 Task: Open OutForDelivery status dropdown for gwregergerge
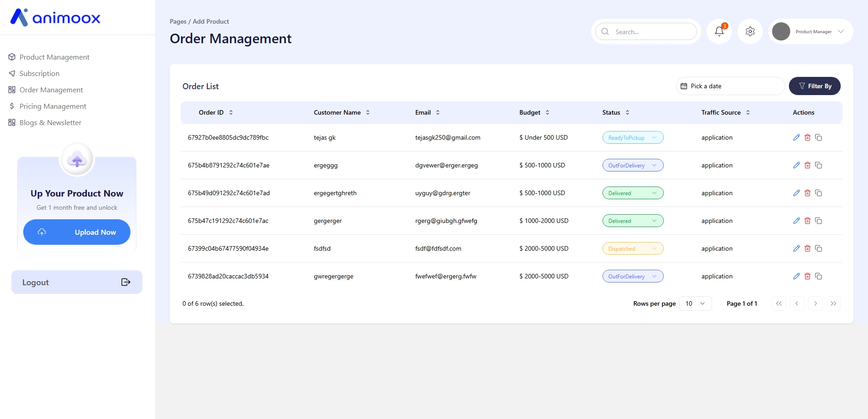tap(633, 276)
